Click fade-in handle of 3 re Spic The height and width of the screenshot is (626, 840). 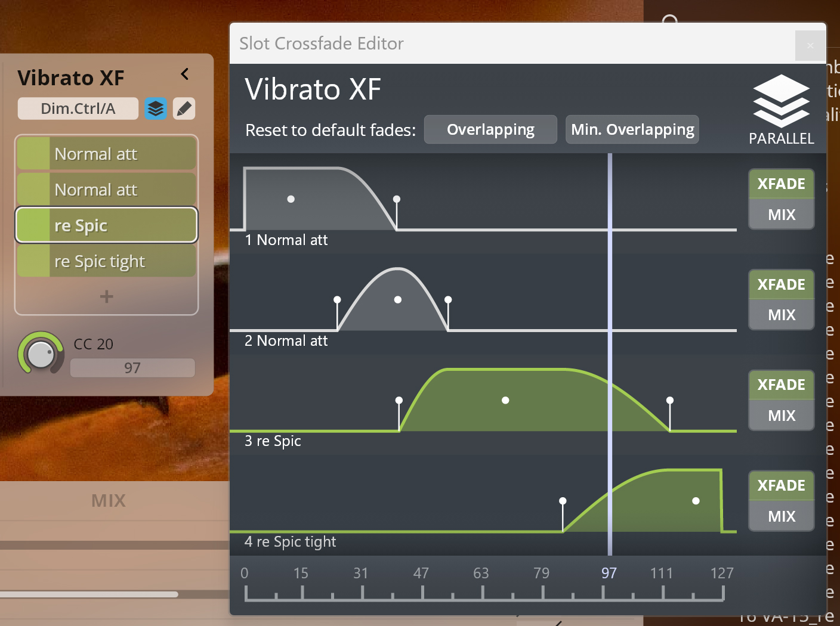tap(399, 400)
